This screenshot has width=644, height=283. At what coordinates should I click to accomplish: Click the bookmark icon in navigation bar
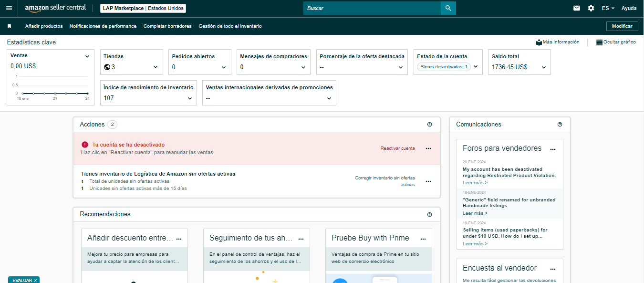pyautogui.click(x=9, y=26)
